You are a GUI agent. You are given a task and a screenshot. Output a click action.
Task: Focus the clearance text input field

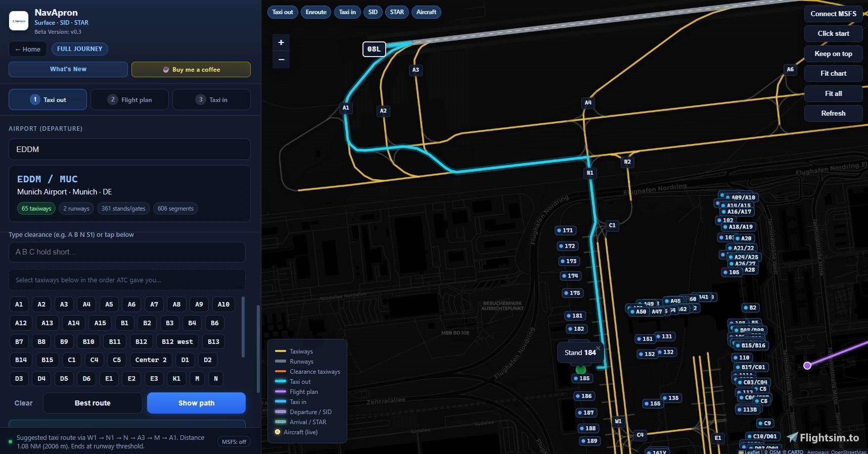[127, 252]
